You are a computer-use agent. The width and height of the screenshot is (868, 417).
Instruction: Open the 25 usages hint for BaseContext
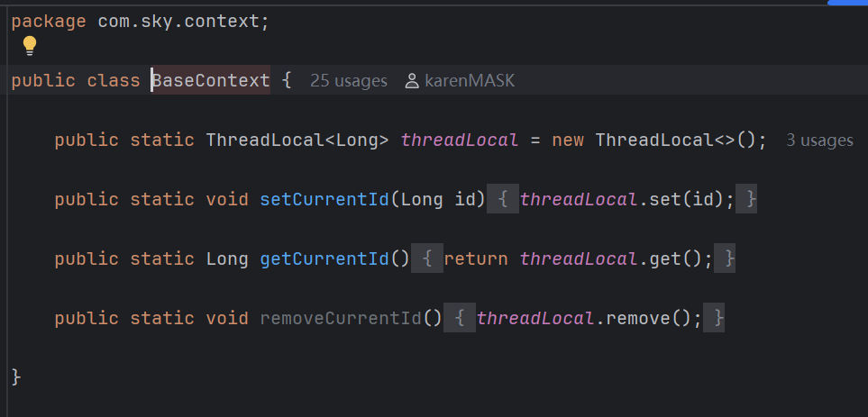click(x=348, y=81)
